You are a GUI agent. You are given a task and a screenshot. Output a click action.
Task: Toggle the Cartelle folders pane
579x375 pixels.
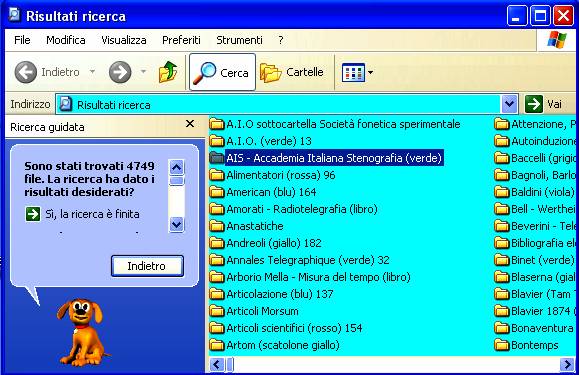point(292,72)
